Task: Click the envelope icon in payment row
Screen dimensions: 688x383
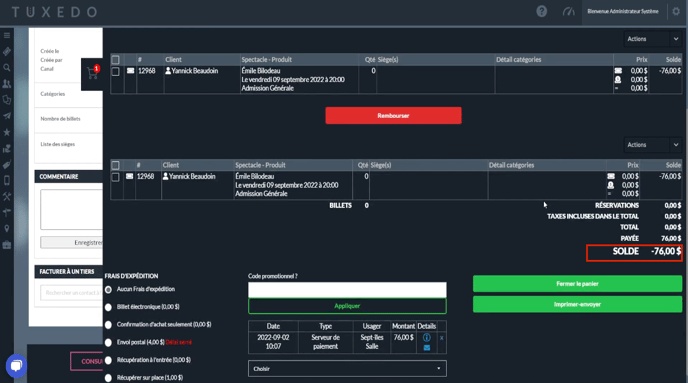Action: (426, 347)
